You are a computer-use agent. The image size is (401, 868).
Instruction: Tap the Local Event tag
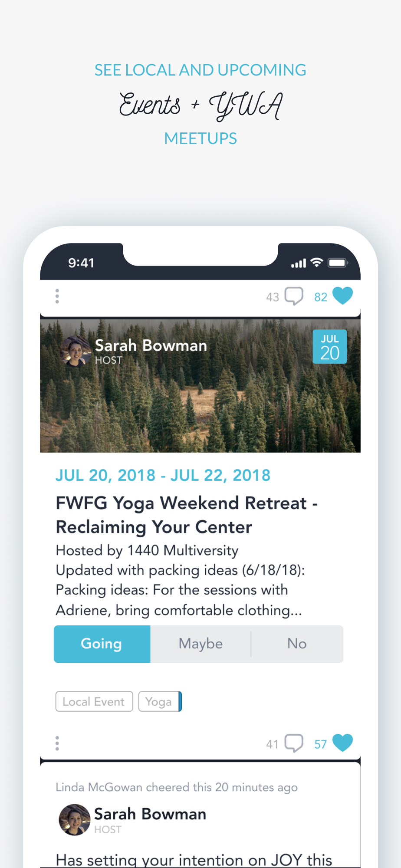point(94,702)
